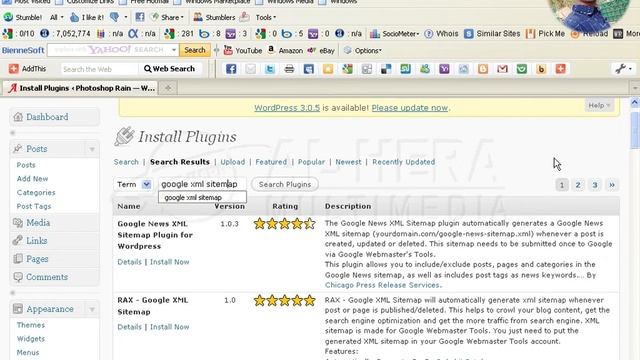Viewport: 640px width, 360px height.
Task: Click the email envelope share icon
Action: click(x=250, y=69)
